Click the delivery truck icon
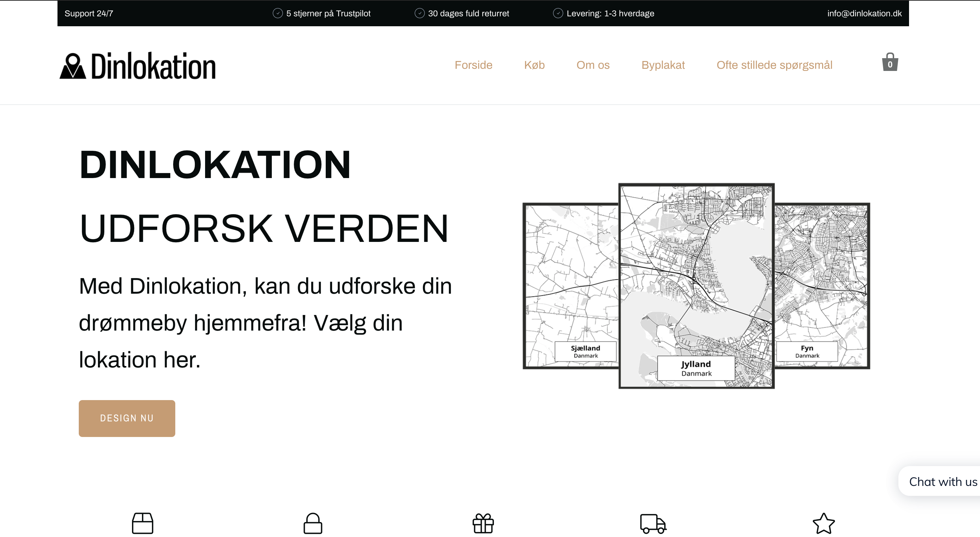The image size is (980, 537). pyautogui.click(x=653, y=523)
